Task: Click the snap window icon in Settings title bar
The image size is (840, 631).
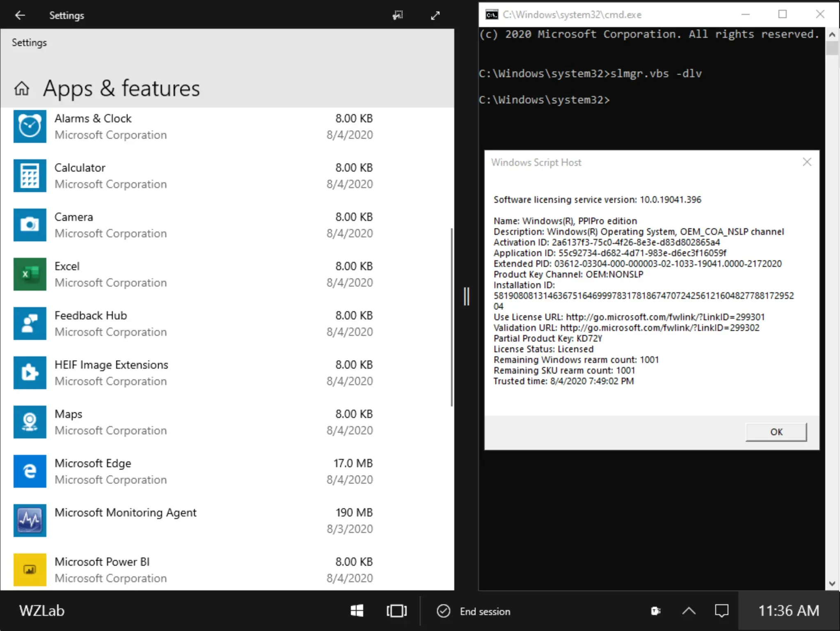Action: 398,16
